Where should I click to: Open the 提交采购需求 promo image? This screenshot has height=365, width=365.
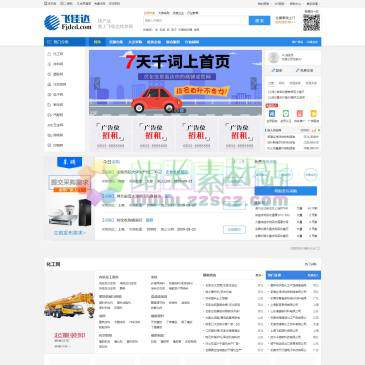pos(69,198)
